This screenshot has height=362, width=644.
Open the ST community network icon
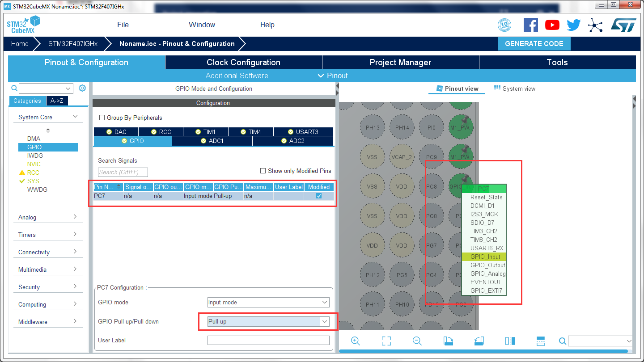[x=595, y=25]
